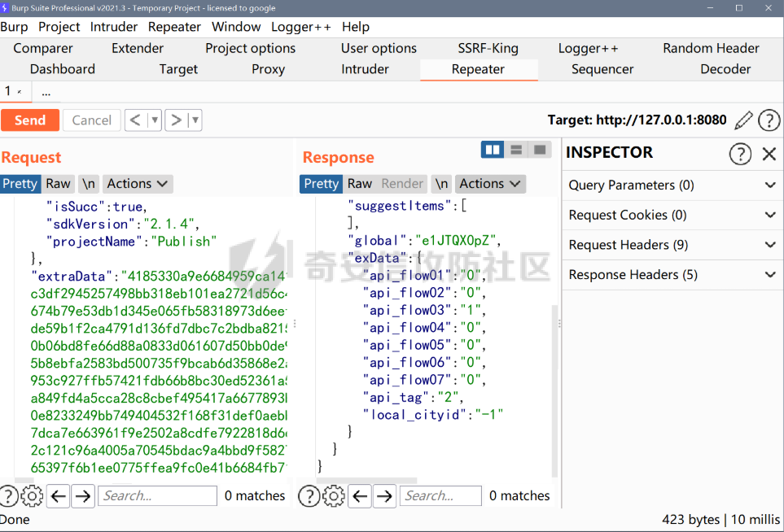
Task: Go to next Response search match
Action: 384,496
